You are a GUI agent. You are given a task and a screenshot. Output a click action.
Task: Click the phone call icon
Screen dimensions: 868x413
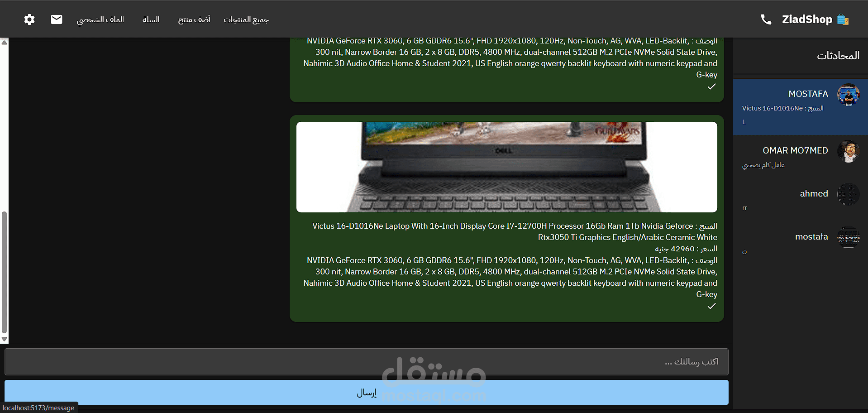(x=766, y=19)
